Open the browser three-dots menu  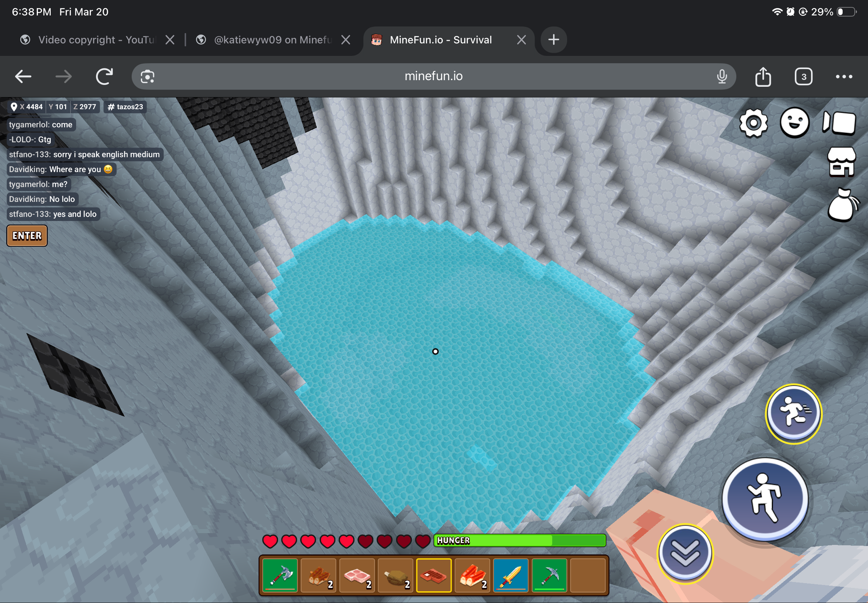point(843,77)
